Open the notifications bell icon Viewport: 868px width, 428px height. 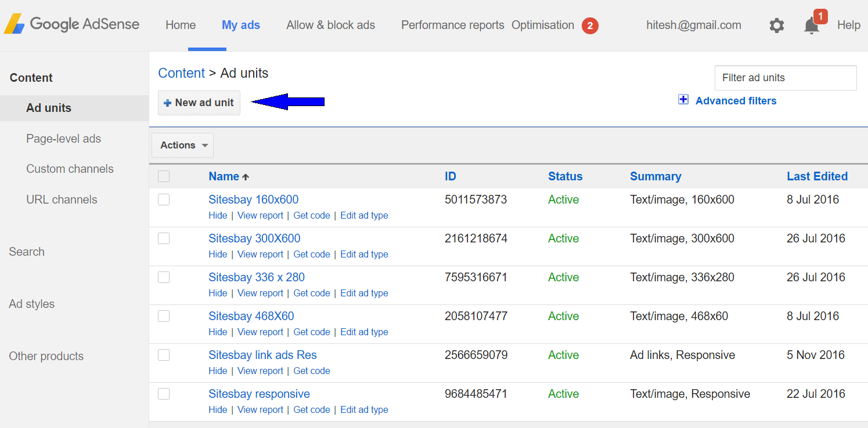pos(812,26)
